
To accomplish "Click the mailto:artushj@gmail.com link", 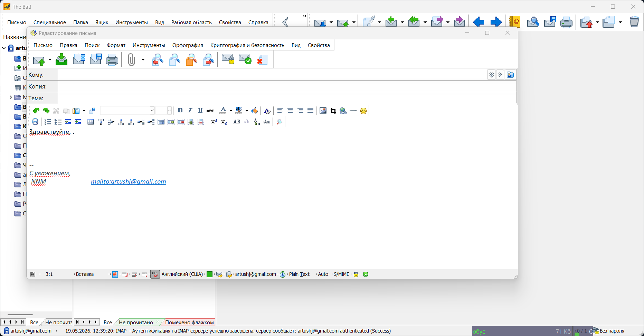I will pos(129,181).
